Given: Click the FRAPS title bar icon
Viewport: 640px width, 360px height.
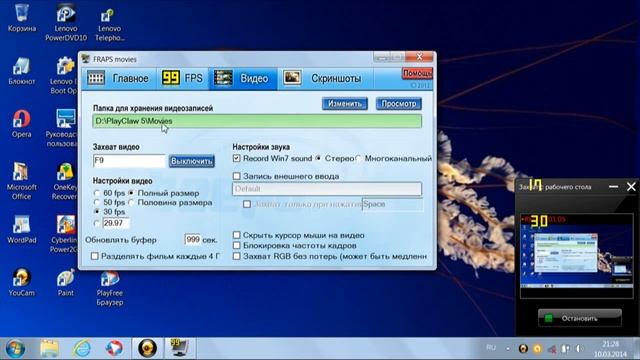Looking at the screenshot, I should pos(86,59).
